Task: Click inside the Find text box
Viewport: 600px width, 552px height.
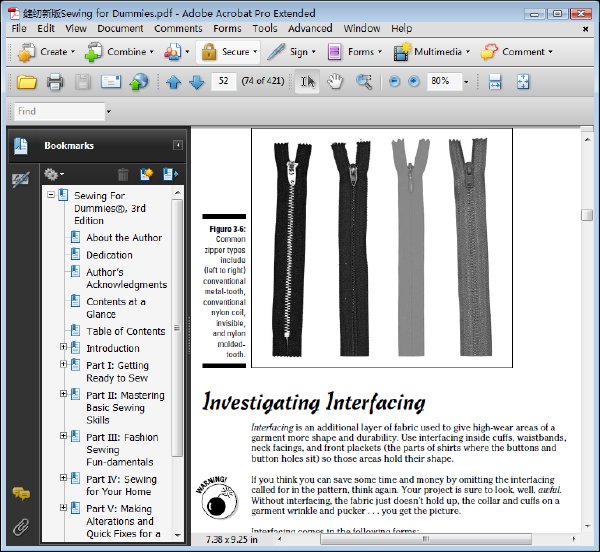Action: click(59, 112)
